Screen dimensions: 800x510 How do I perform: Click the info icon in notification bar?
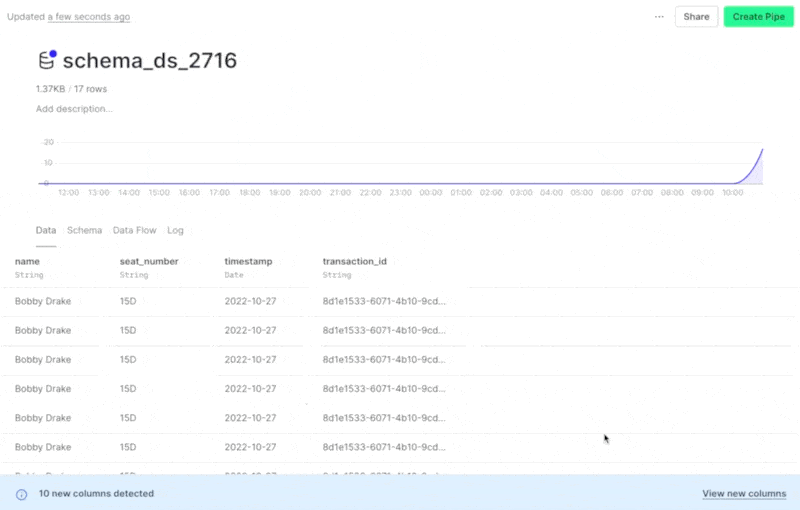click(21, 494)
